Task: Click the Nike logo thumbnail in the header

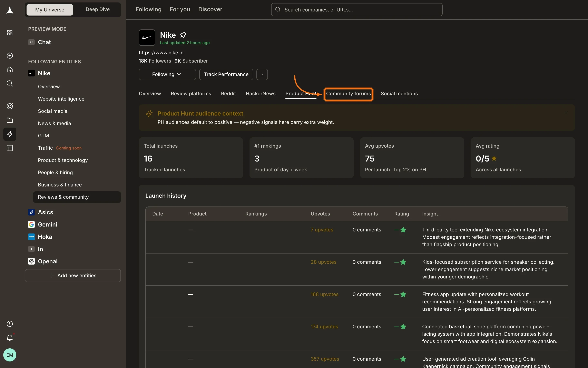Action: pos(147,38)
